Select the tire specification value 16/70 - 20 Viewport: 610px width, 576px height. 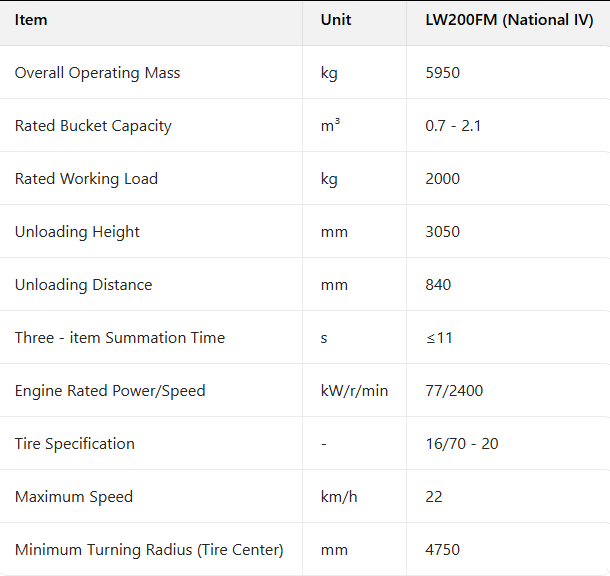coord(461,444)
